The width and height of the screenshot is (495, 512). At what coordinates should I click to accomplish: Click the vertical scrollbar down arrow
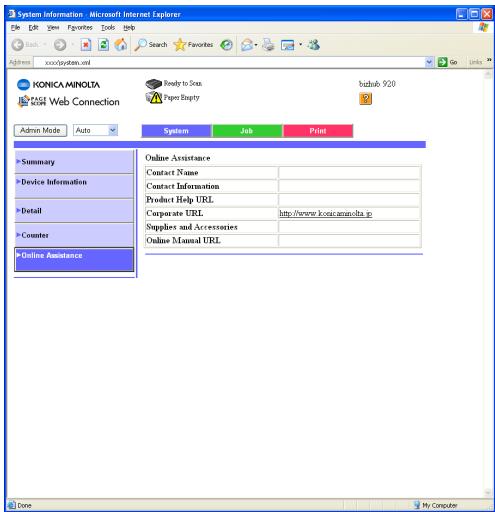pyautogui.click(x=488, y=493)
